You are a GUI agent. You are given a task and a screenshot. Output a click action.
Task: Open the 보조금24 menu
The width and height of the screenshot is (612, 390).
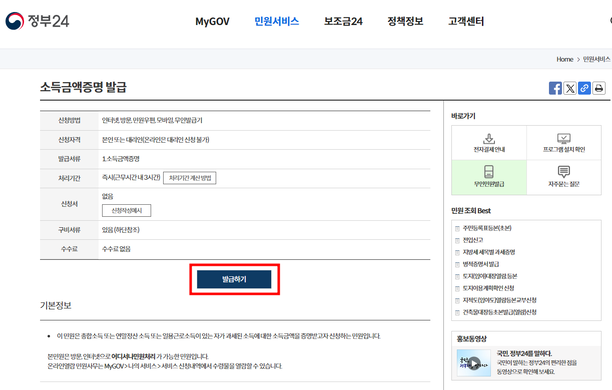(343, 21)
